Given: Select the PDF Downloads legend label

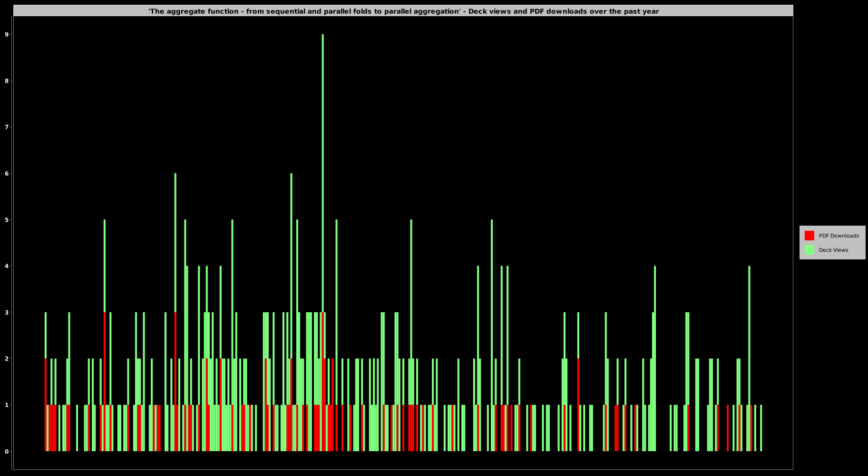Looking at the screenshot, I should pos(839,236).
